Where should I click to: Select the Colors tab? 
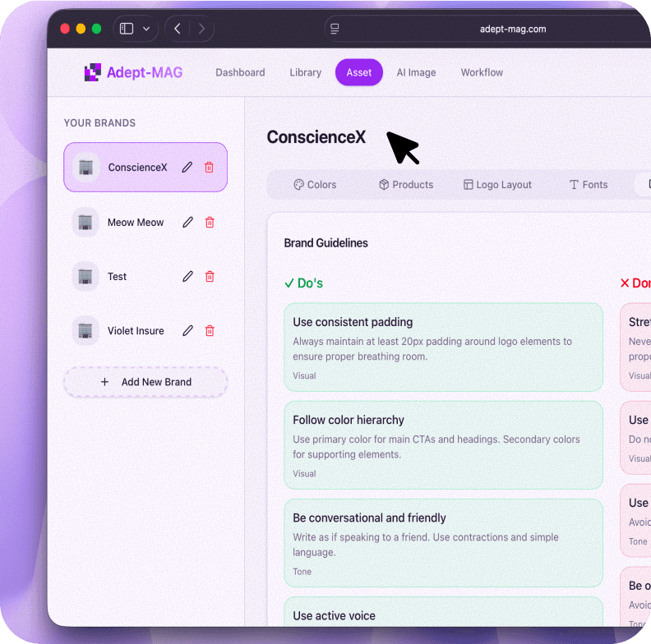pos(315,185)
